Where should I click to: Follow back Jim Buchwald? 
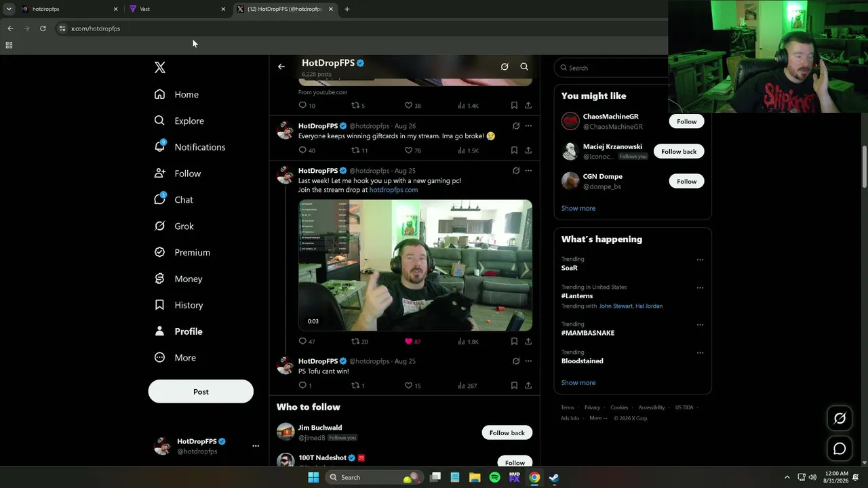507,432
